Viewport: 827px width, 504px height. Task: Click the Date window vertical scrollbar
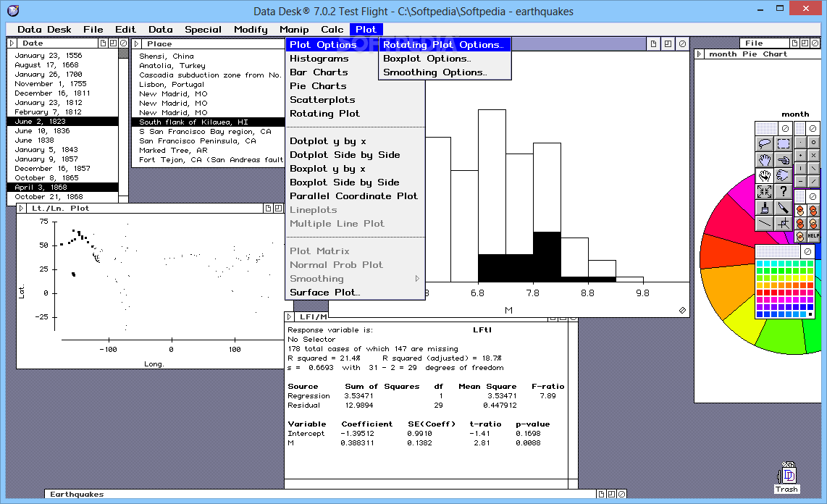pyautogui.click(x=123, y=125)
